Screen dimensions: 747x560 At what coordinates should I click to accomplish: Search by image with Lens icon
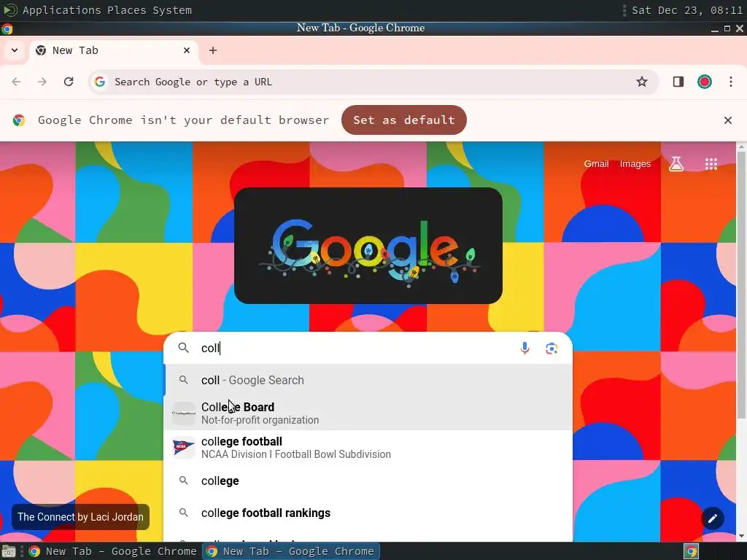(551, 348)
